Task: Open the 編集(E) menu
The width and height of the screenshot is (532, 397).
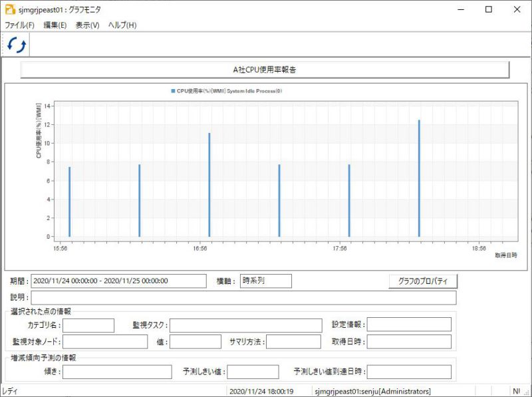Action: (55, 25)
